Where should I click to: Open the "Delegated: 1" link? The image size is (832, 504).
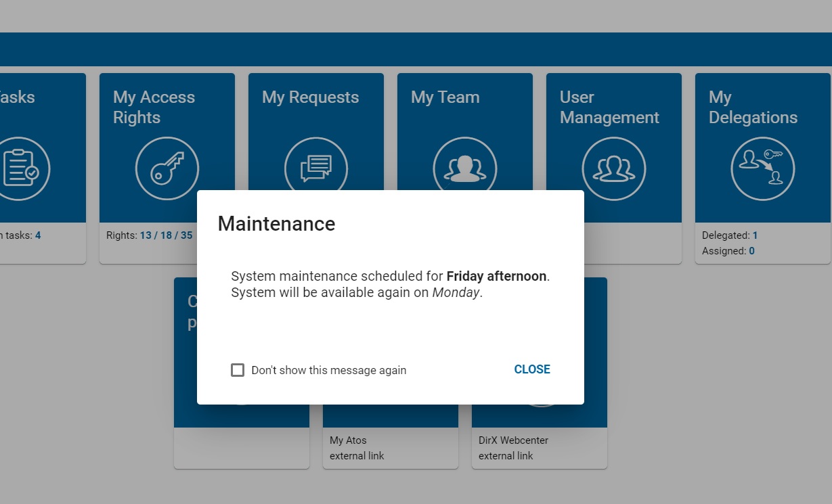click(x=730, y=235)
